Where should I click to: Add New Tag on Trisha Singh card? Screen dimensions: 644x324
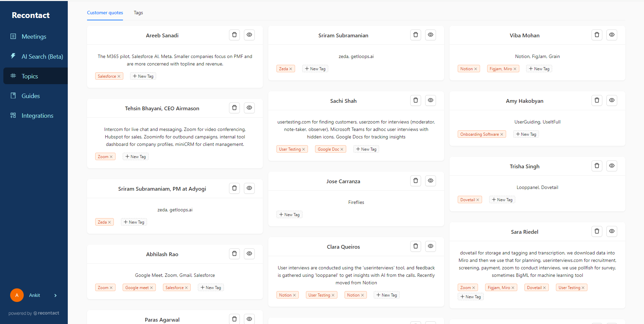(x=502, y=200)
